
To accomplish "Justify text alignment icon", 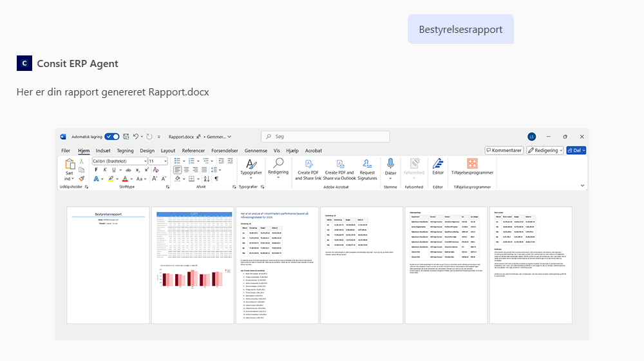I will pos(204,170).
